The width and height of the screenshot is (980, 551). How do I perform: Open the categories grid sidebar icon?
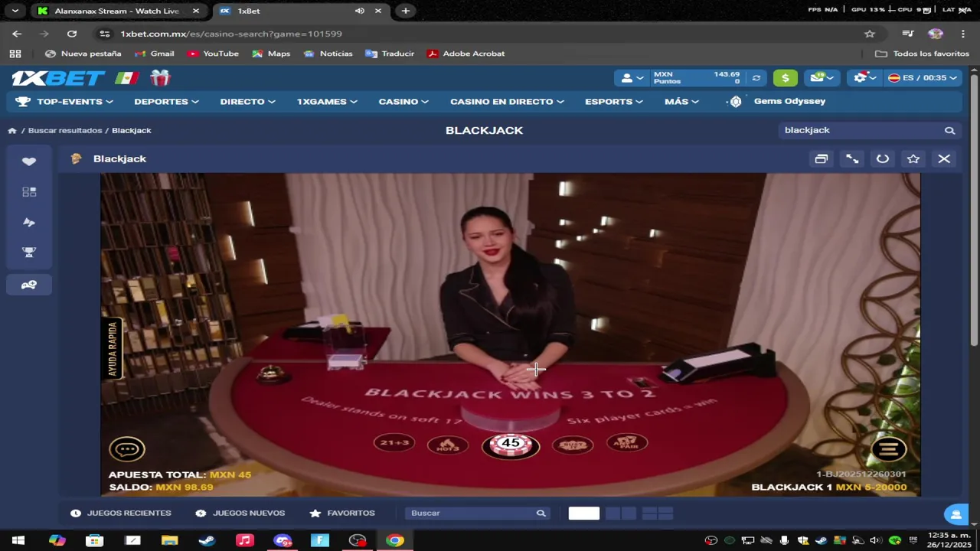tap(29, 192)
